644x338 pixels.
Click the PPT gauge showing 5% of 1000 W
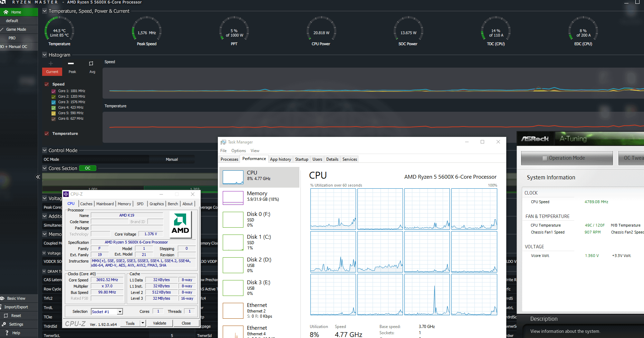(x=234, y=31)
